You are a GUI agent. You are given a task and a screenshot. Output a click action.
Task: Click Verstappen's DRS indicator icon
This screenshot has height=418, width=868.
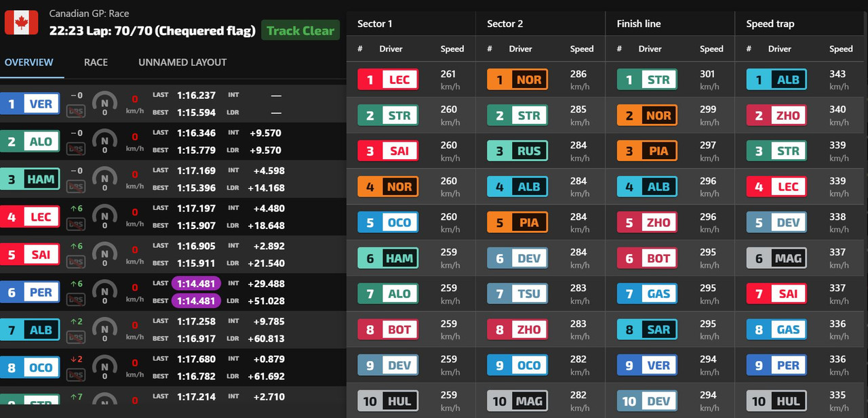point(76,111)
